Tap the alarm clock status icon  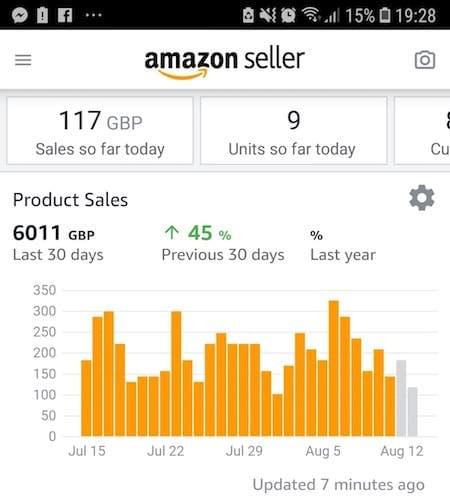click(x=288, y=15)
